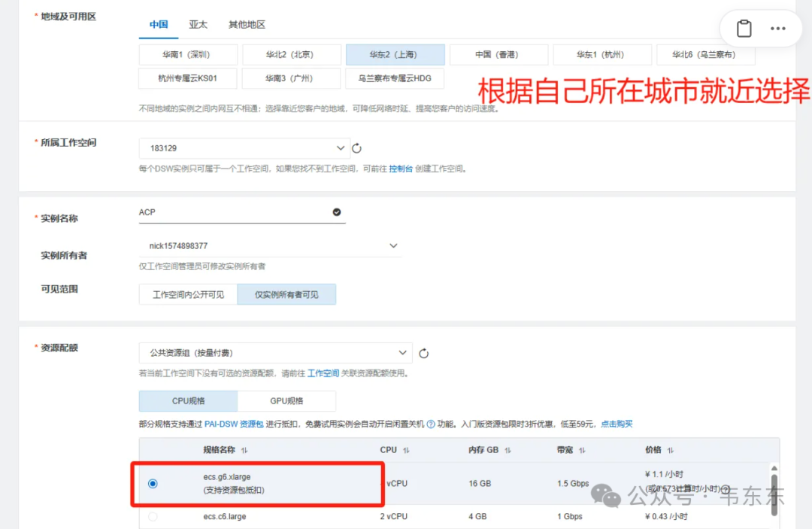This screenshot has height=529, width=812.
Task: Click the 1.5 Gbps bandwidth cell
Action: tap(573, 483)
